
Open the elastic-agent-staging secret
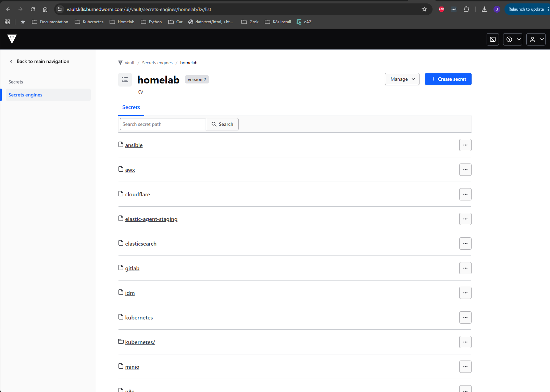[151, 219]
